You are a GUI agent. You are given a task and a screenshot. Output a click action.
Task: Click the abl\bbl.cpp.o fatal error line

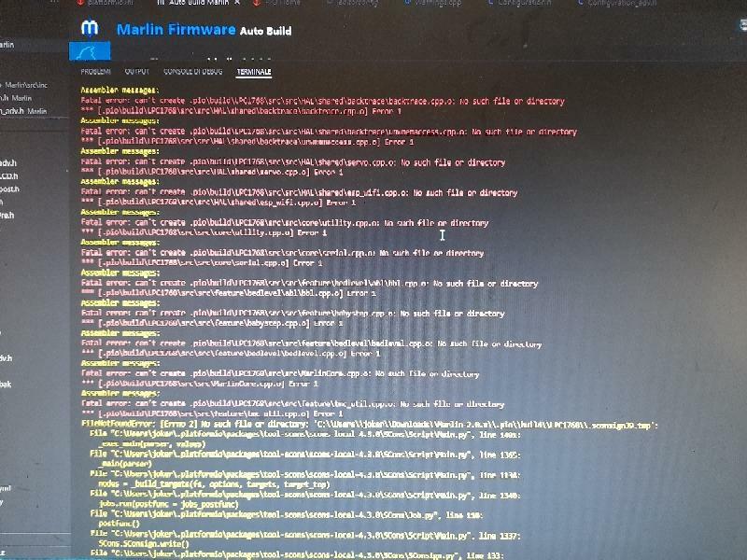click(309, 284)
